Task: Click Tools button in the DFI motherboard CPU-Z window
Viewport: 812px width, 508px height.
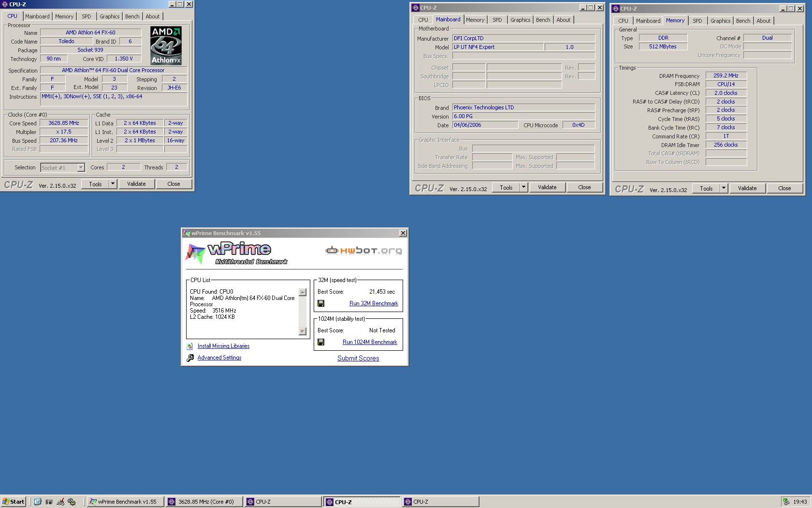Action: (x=506, y=187)
